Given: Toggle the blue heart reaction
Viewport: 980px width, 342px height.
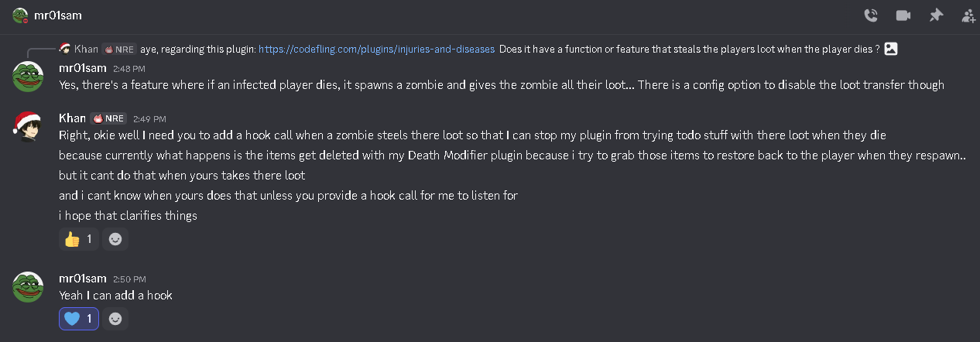Looking at the screenshot, I should tap(78, 318).
